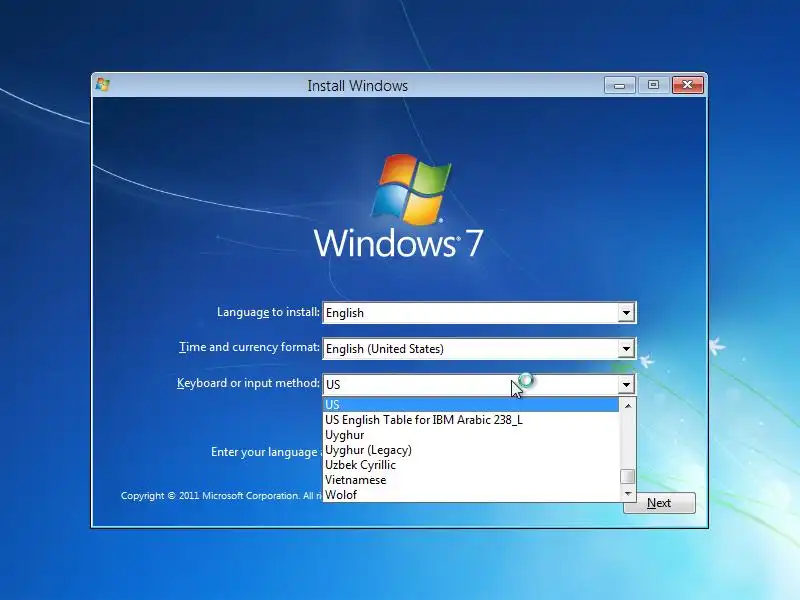800x600 pixels.
Task: Click the scroll down arrow in keyboard list
Action: 628,493
